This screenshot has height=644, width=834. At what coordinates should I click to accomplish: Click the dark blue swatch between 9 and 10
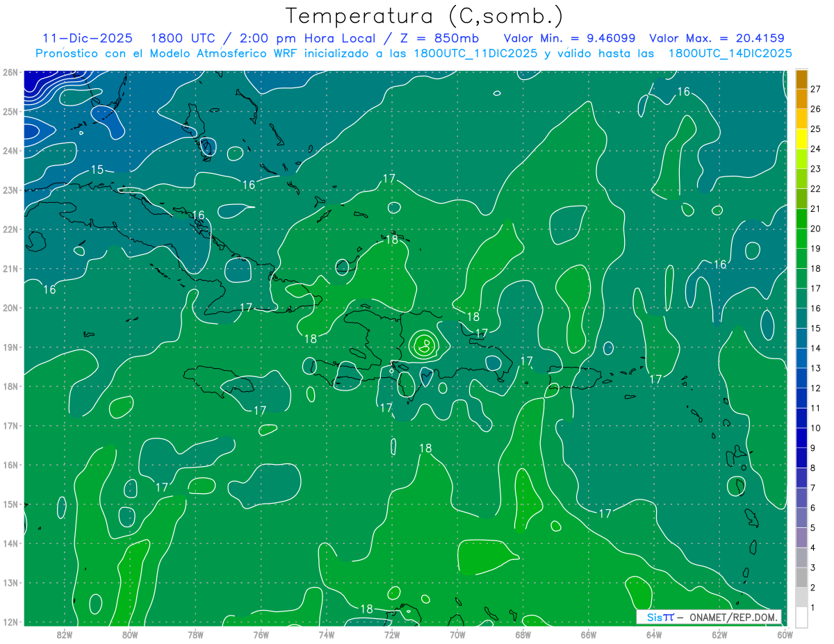click(x=802, y=438)
